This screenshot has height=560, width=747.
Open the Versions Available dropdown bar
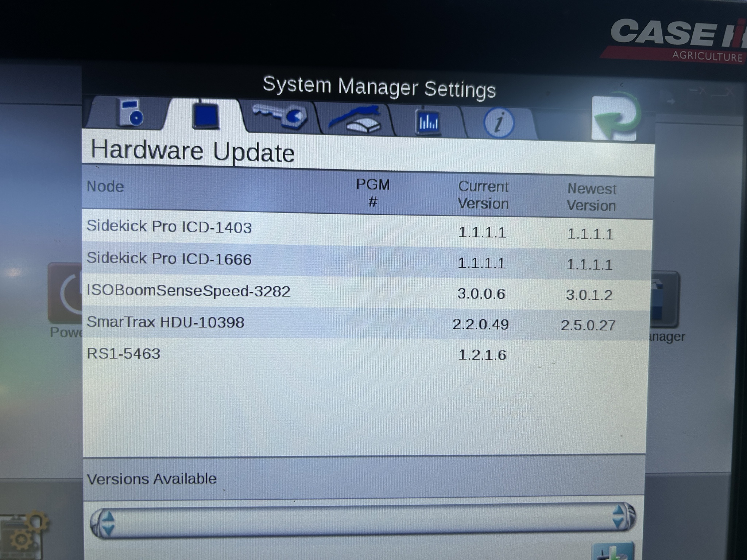click(x=363, y=520)
